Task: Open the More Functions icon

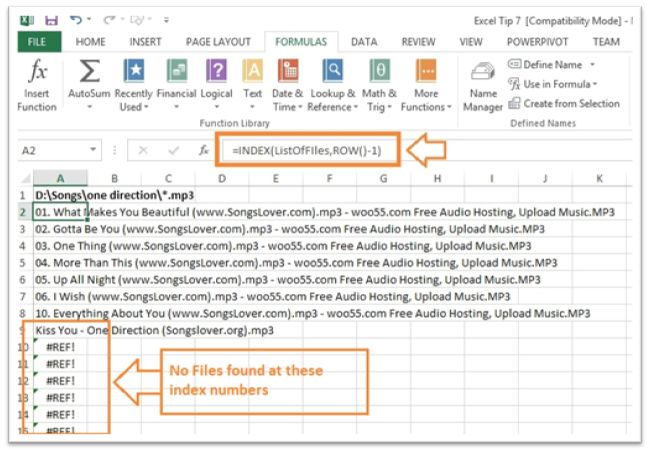Action: tap(426, 70)
